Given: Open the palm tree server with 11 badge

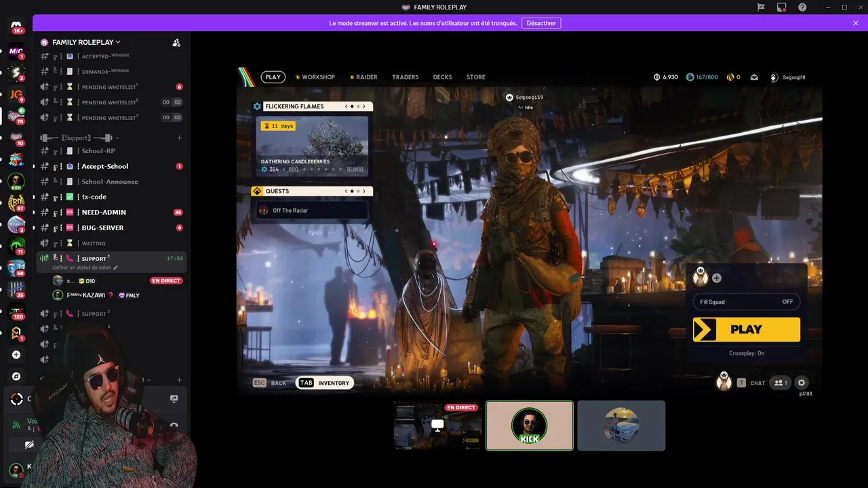Looking at the screenshot, I should pyautogui.click(x=16, y=246).
